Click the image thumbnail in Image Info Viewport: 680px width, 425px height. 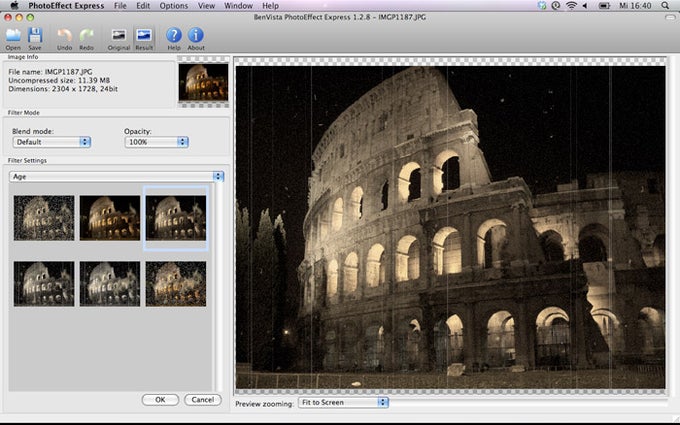coord(203,82)
